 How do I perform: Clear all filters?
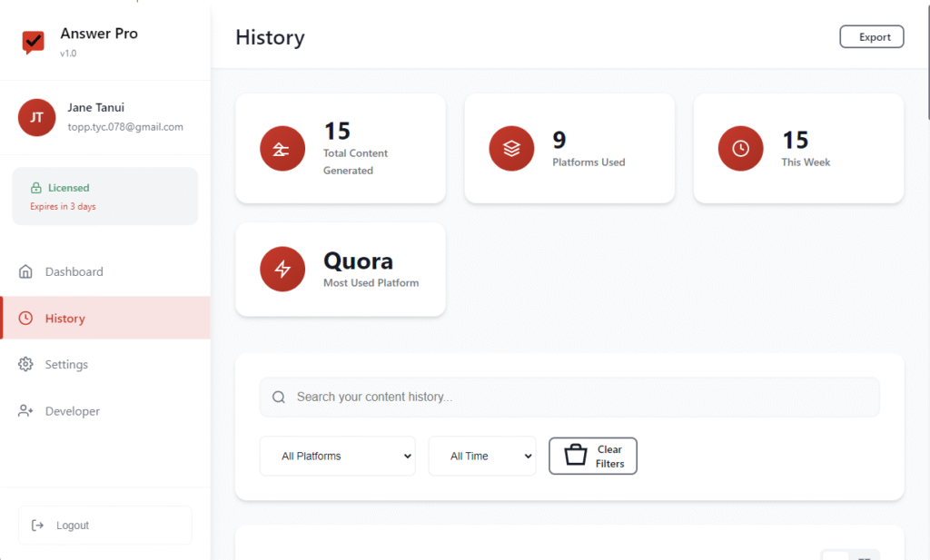(x=592, y=456)
